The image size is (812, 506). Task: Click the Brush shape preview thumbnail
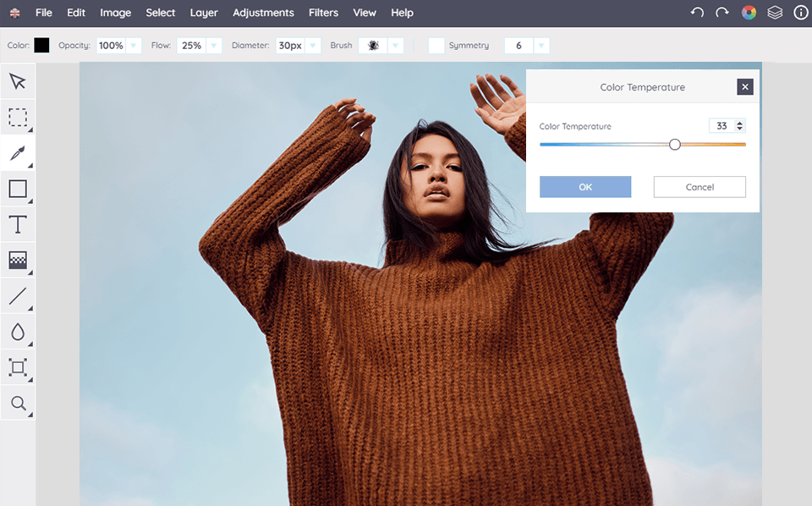click(373, 46)
